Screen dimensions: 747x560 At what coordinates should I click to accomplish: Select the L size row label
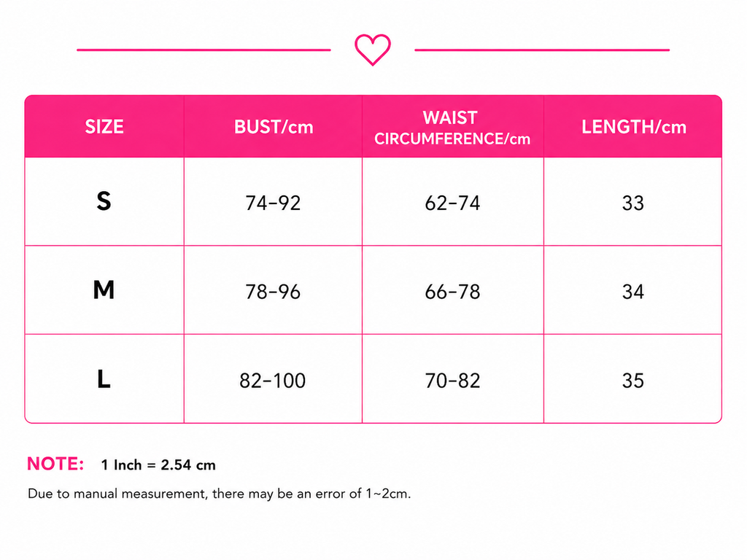pos(104,379)
